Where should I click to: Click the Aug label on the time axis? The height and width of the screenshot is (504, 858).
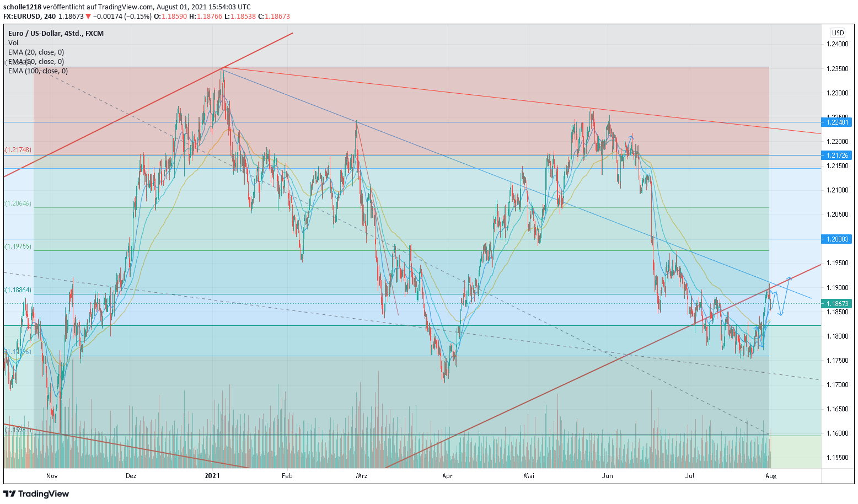pyautogui.click(x=770, y=475)
